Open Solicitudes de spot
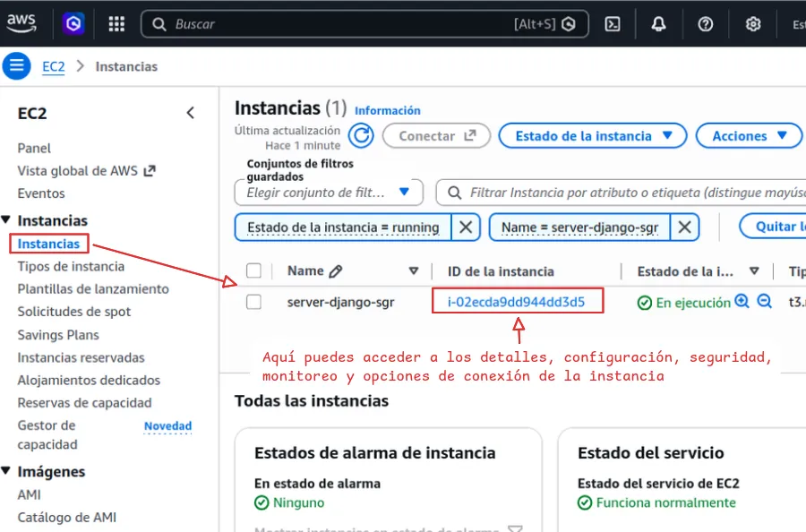Screen dimensions: 806x532 click(74, 312)
